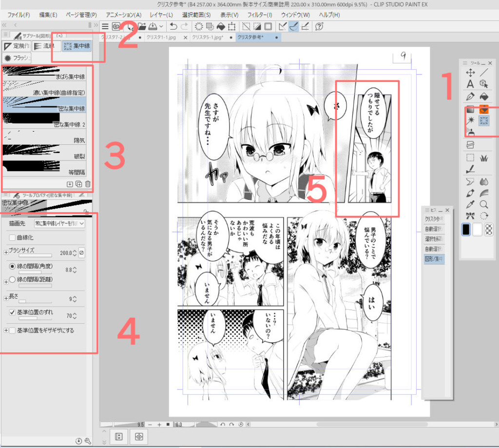Select the Eyedropper tool

[470, 204]
